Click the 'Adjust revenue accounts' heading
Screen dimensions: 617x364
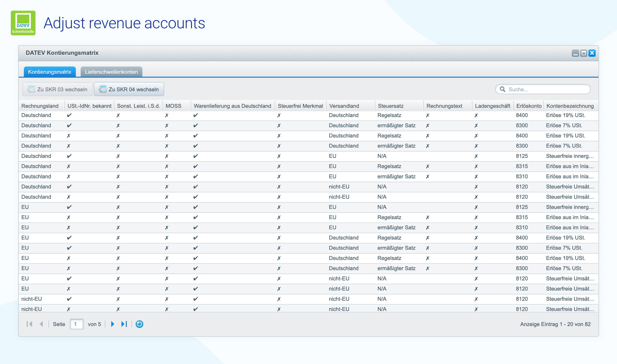124,23
